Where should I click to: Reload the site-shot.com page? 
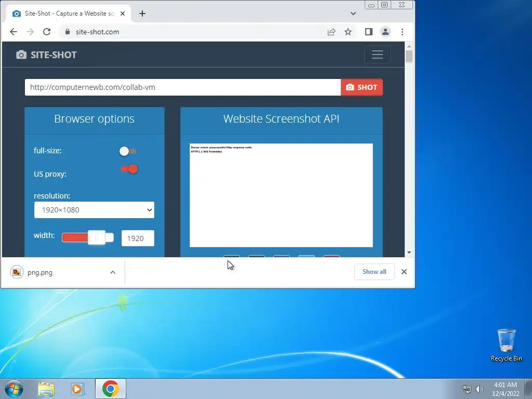point(47,32)
